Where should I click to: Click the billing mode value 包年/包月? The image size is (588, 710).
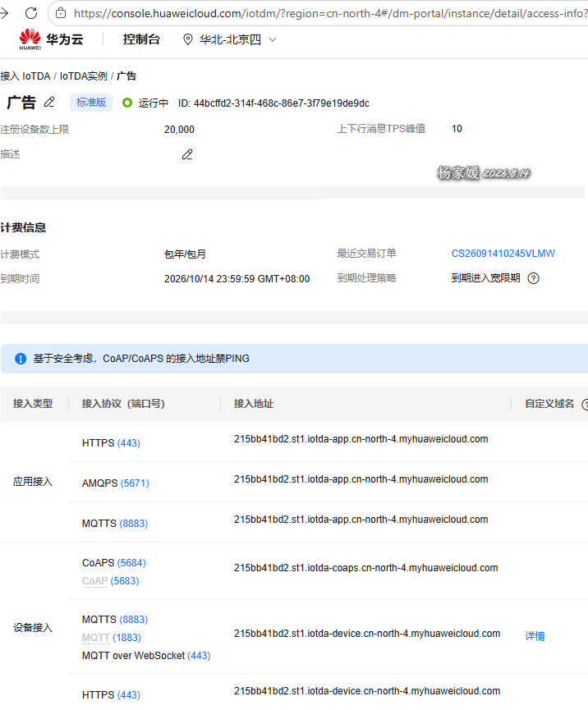(185, 254)
